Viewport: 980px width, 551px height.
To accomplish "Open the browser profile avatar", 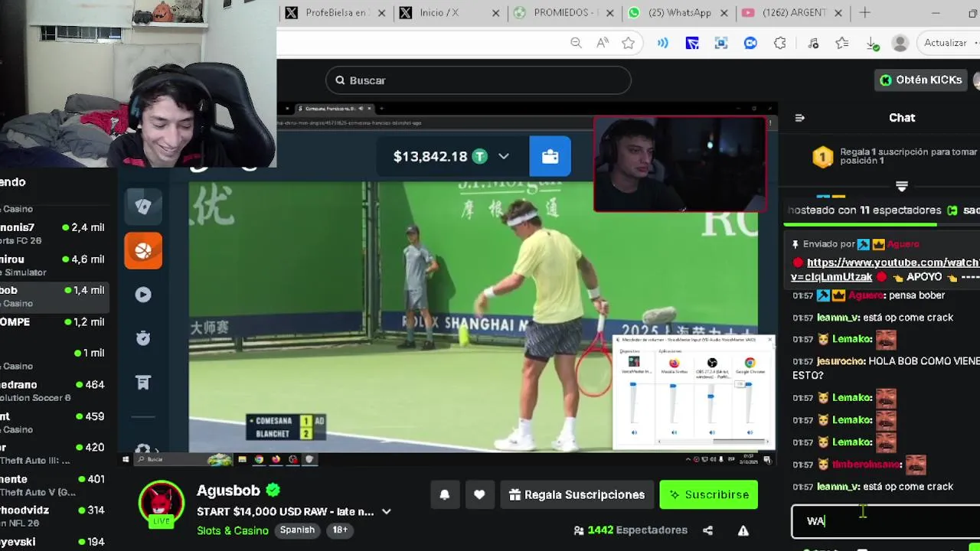I will coord(900,44).
